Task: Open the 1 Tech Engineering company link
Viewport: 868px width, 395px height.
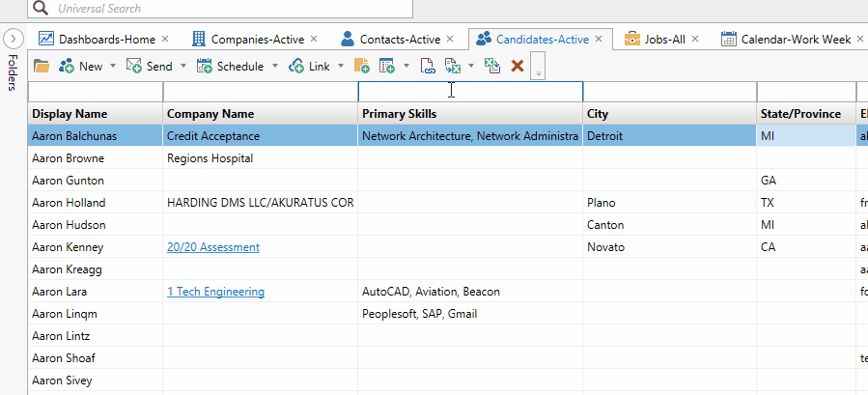Action: tap(215, 292)
